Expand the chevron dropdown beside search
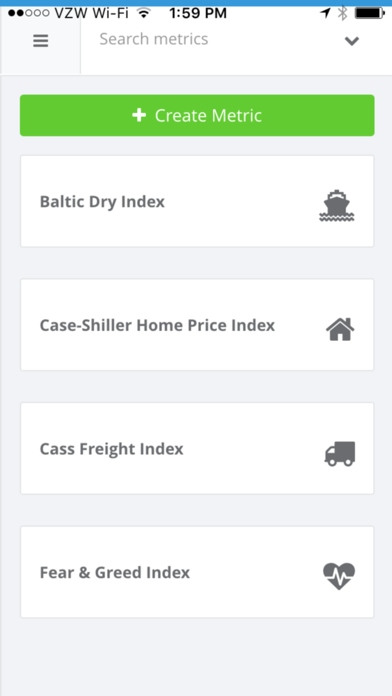The width and height of the screenshot is (392, 696). (352, 41)
